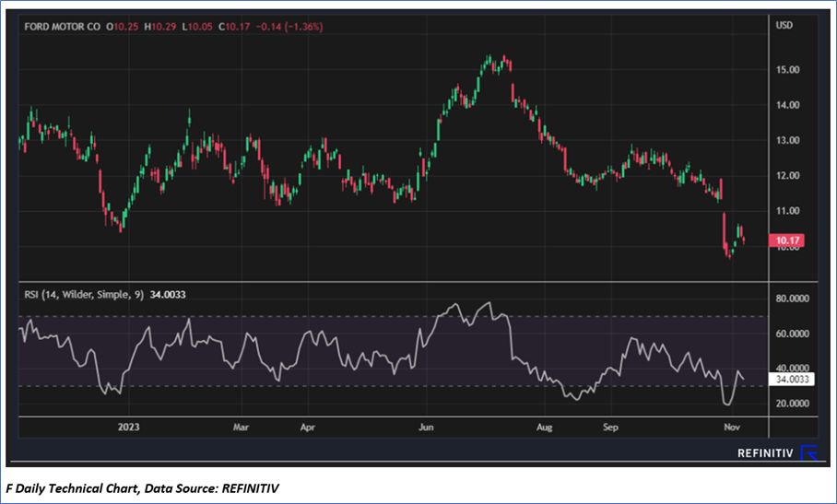Click the 15.00 price axis label
This screenshot has height=504, width=837.
click(x=787, y=70)
